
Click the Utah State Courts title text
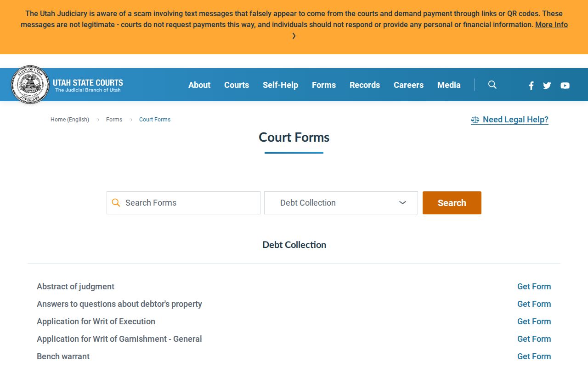tap(88, 83)
